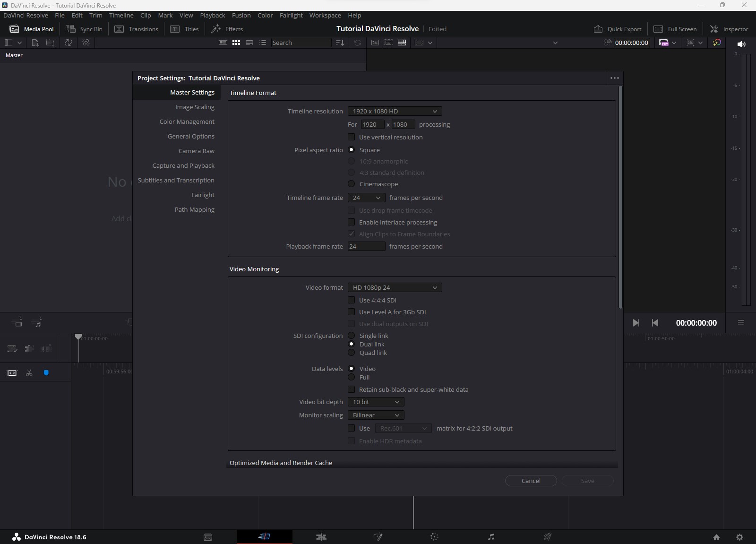Click the Playback frame rate field
The image size is (756, 544).
[x=367, y=246]
